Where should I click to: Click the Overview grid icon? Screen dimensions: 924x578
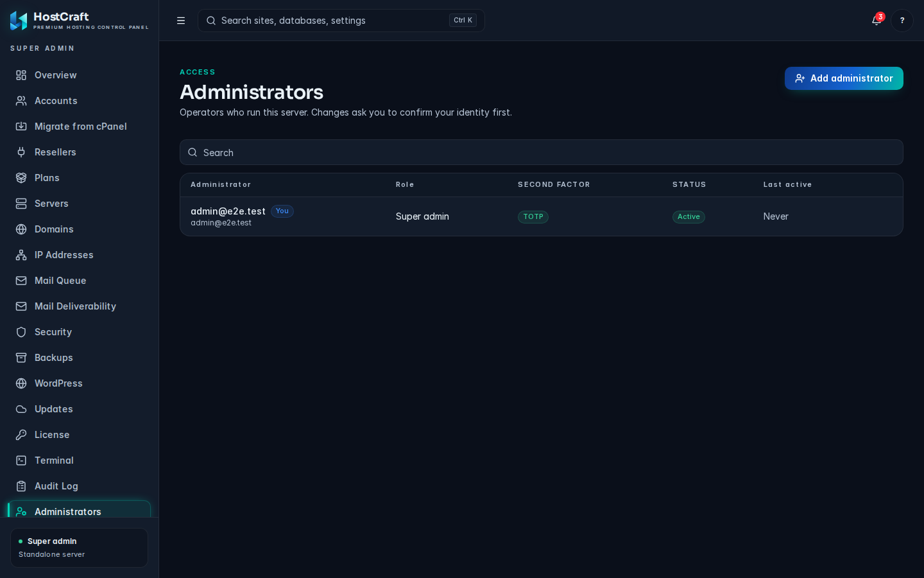[x=21, y=75]
